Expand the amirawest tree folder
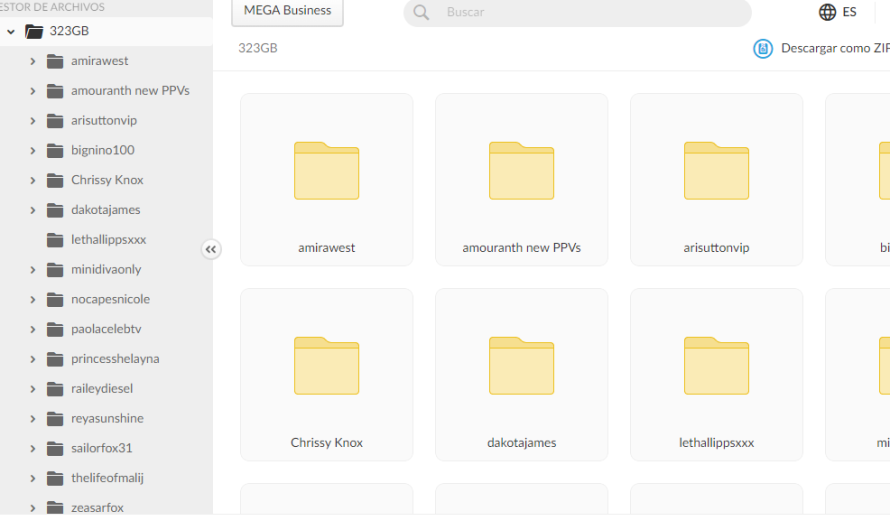 32,61
